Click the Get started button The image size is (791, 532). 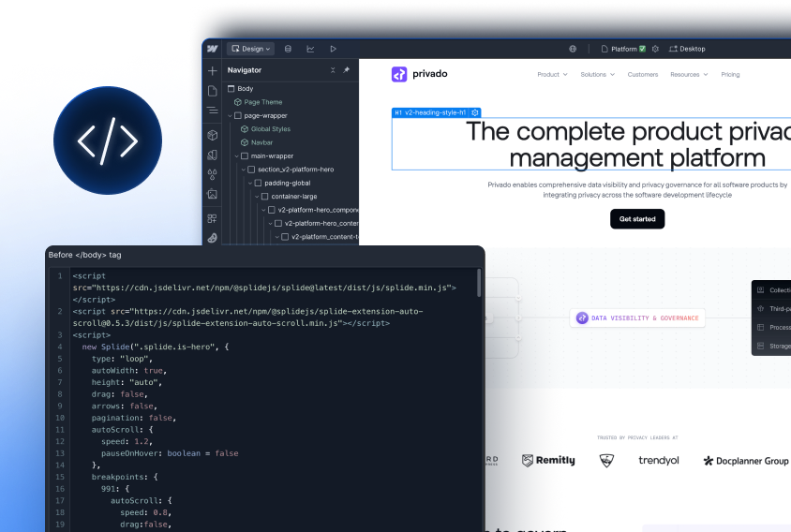click(x=637, y=219)
